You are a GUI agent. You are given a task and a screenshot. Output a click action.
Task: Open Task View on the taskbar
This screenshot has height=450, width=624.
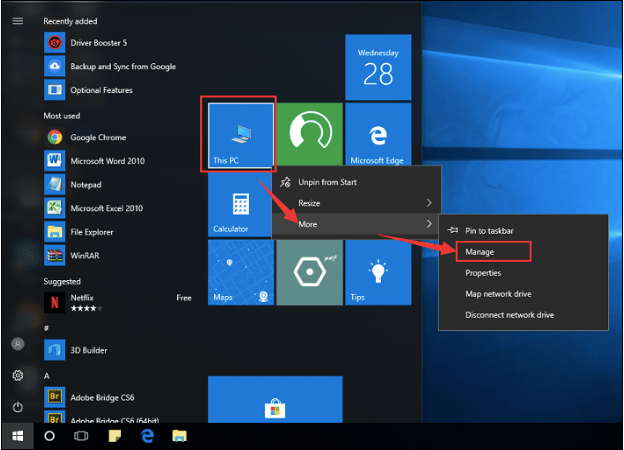click(x=81, y=436)
